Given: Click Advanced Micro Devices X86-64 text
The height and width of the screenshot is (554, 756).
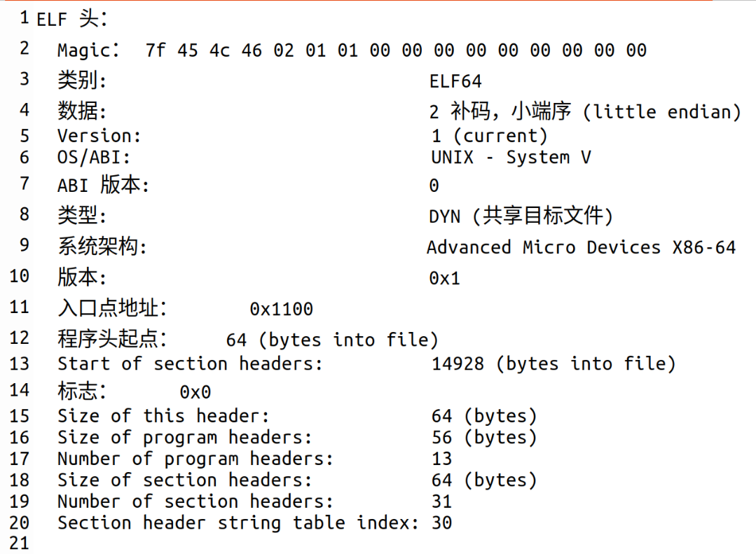Looking at the screenshot, I should tap(581, 247).
